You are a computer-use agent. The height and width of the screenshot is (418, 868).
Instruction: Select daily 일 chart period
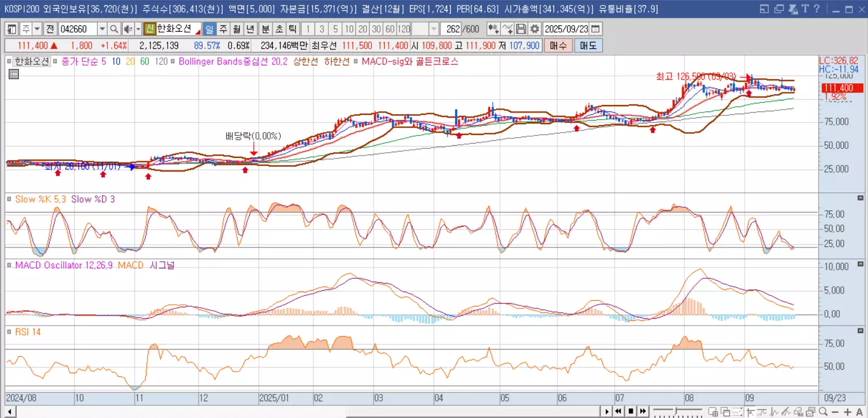click(209, 29)
